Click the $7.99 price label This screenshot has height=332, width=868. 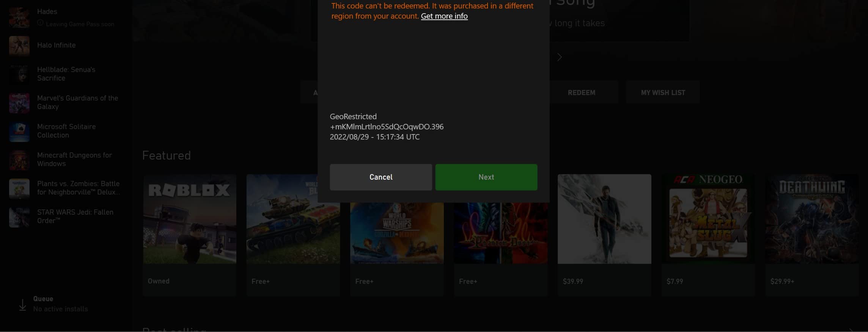pos(675,281)
